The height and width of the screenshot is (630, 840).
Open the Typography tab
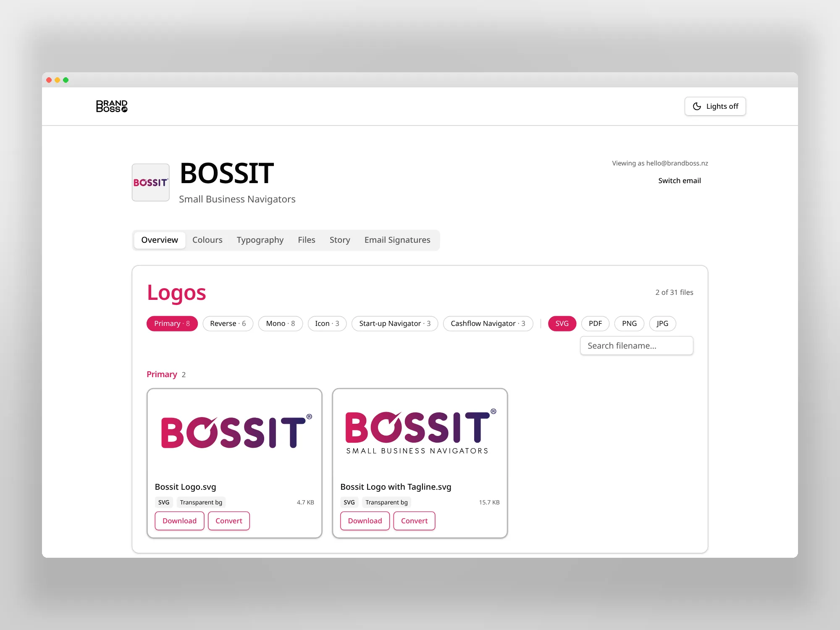point(260,240)
